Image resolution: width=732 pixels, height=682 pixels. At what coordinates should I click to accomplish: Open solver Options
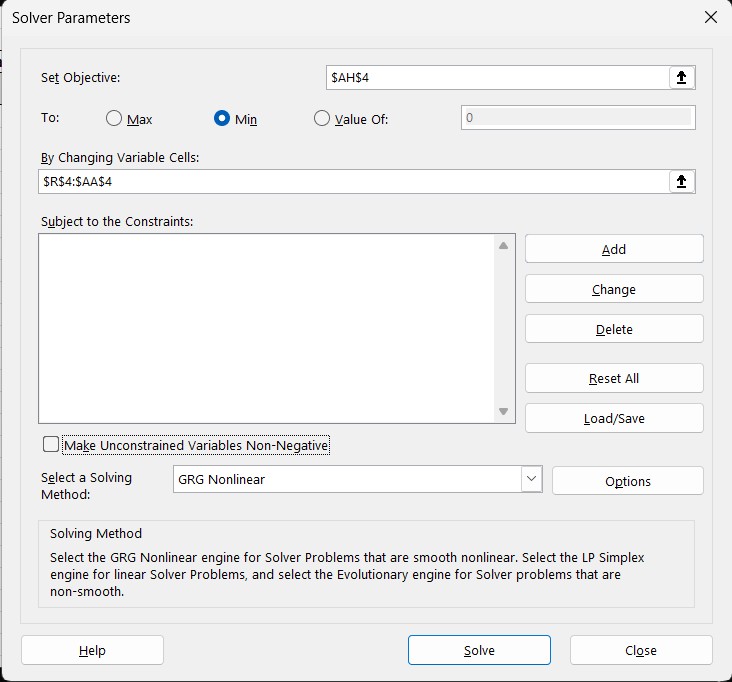click(627, 481)
